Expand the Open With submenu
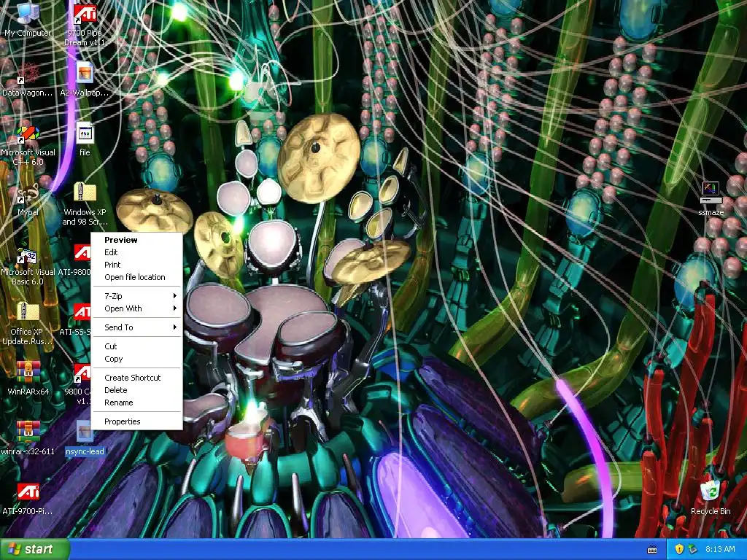 (136, 308)
